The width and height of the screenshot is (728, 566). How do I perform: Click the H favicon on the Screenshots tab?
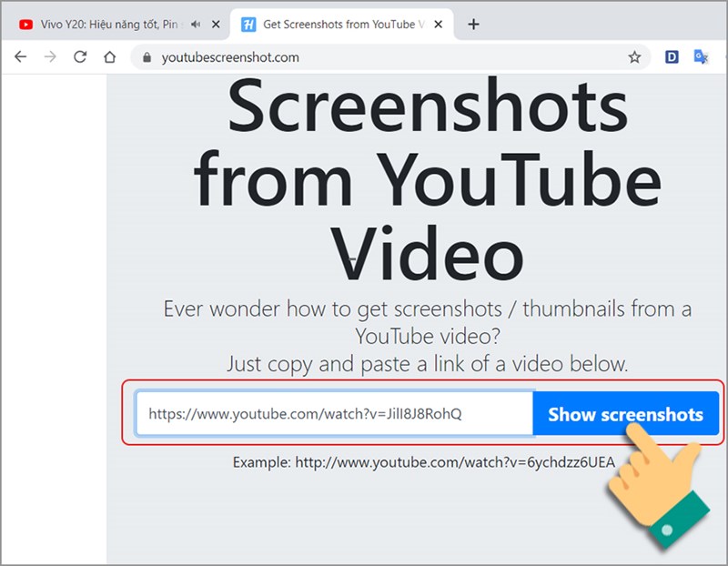(248, 25)
